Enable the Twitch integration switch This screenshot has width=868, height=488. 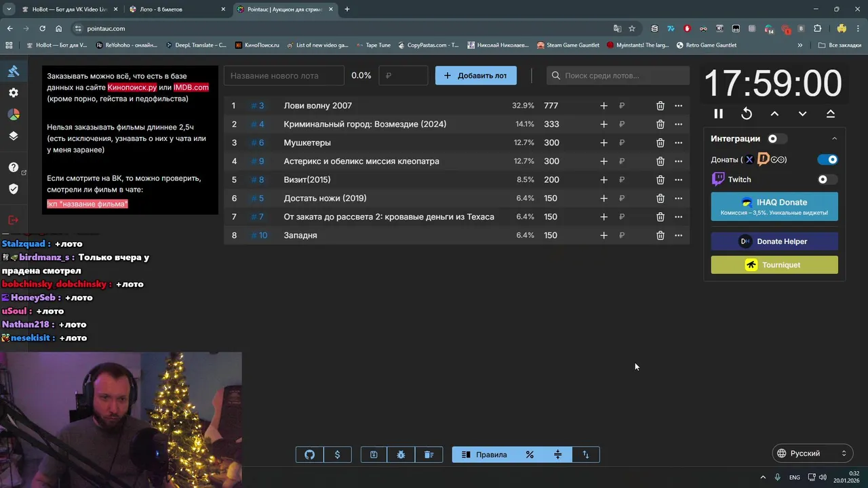[827, 180]
